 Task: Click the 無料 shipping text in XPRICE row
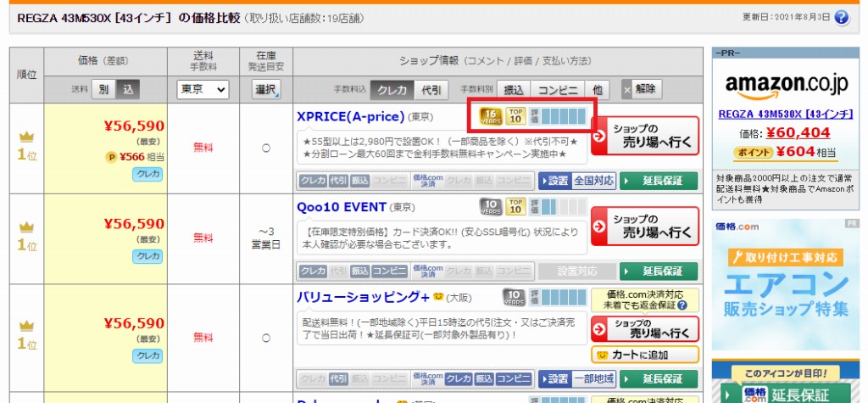203,147
